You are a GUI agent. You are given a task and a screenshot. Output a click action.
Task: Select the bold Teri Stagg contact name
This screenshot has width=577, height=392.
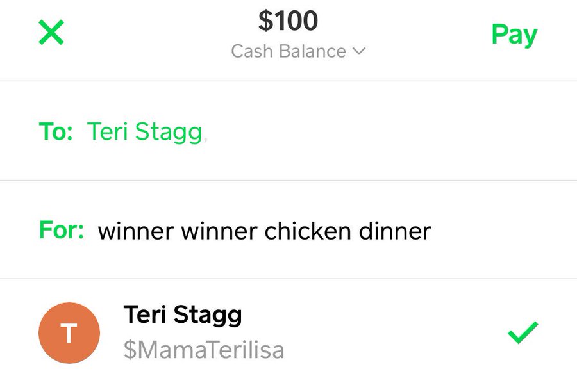183,315
